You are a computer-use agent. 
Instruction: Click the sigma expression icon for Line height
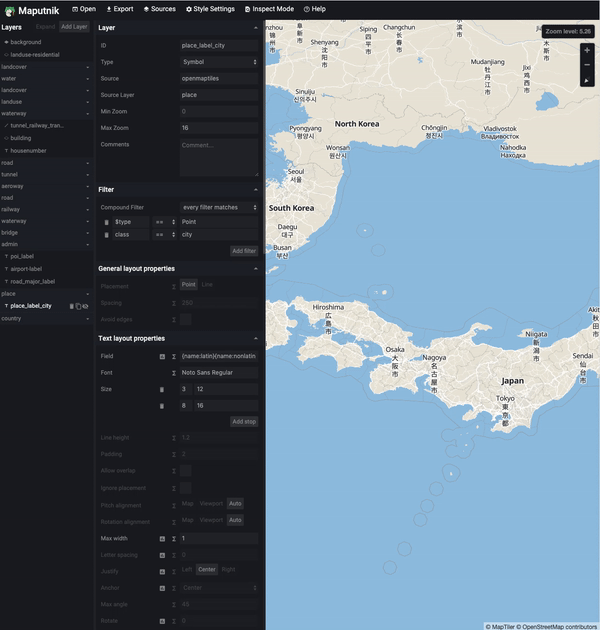click(x=174, y=438)
